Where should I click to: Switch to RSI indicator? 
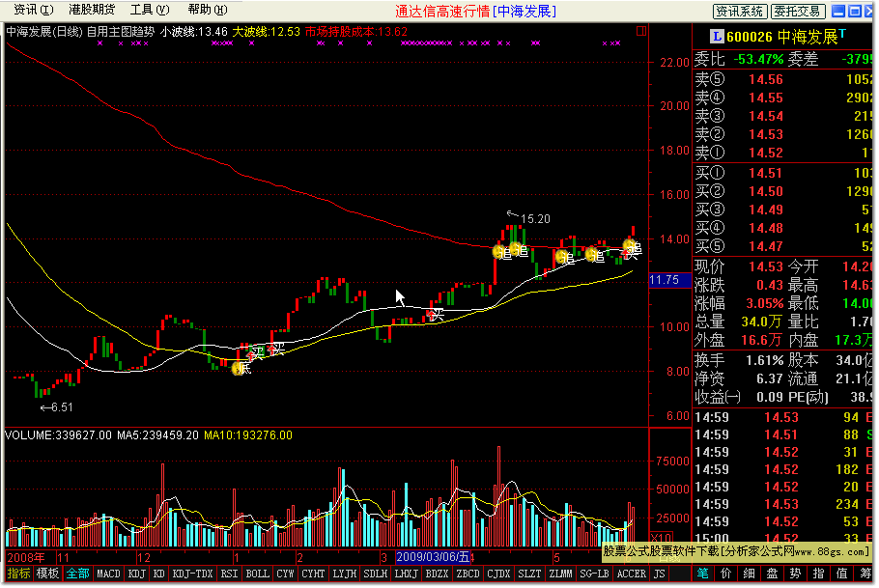coord(229,574)
